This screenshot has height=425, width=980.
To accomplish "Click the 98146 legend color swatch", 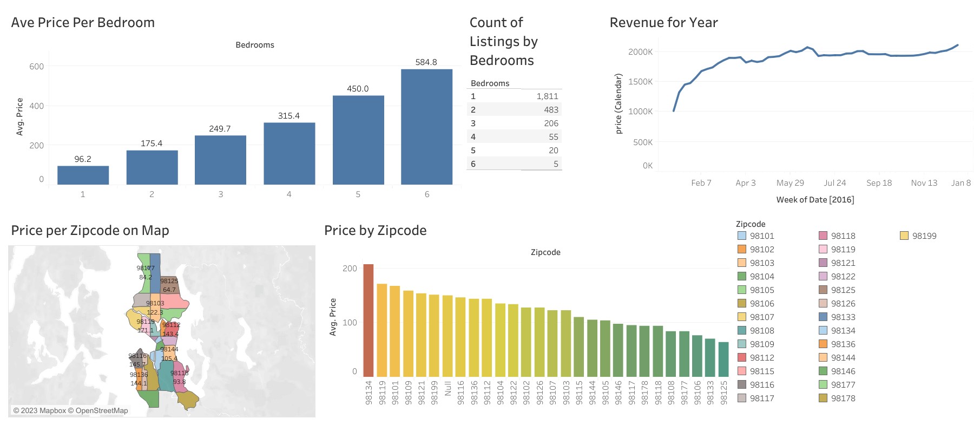I will 823,371.
